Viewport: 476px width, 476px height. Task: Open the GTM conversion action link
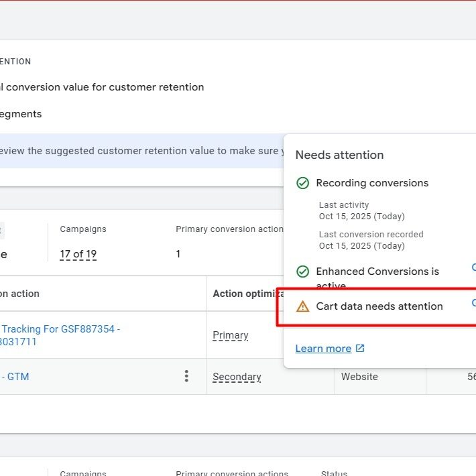[x=15, y=377]
